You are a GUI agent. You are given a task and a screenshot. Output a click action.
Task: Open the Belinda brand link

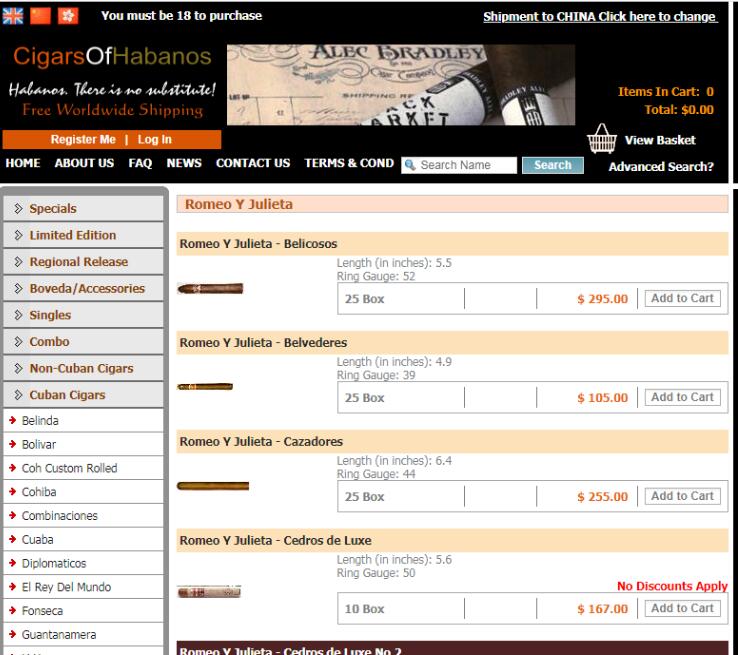coord(40,421)
